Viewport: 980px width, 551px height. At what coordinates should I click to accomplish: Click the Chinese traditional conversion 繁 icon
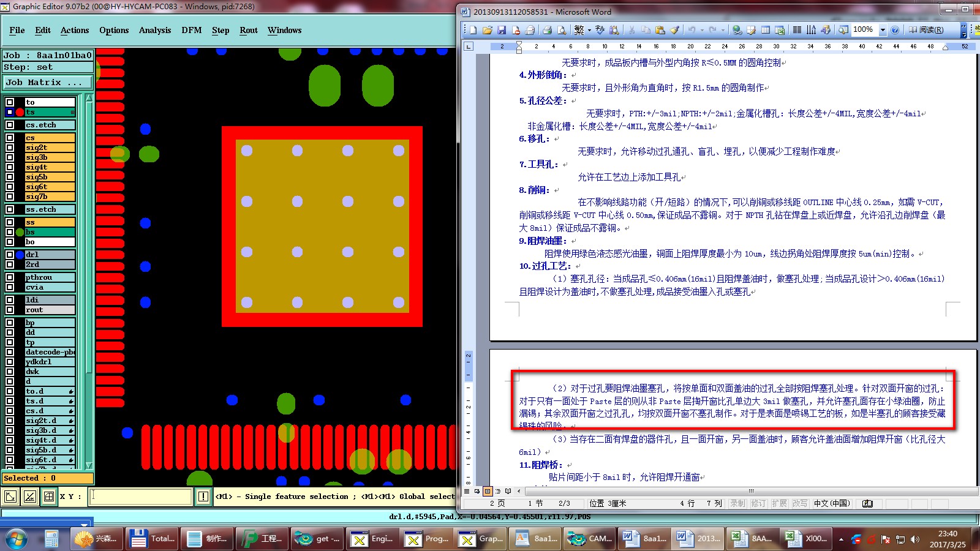[579, 29]
